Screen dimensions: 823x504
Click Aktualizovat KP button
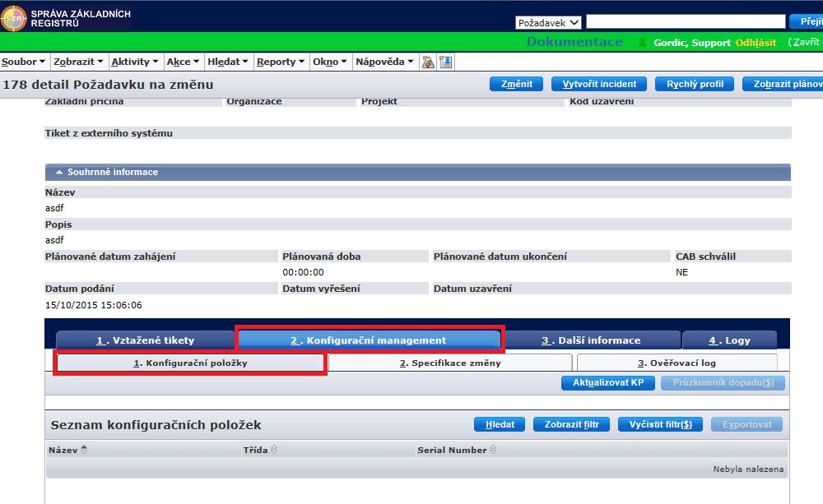[608, 383]
